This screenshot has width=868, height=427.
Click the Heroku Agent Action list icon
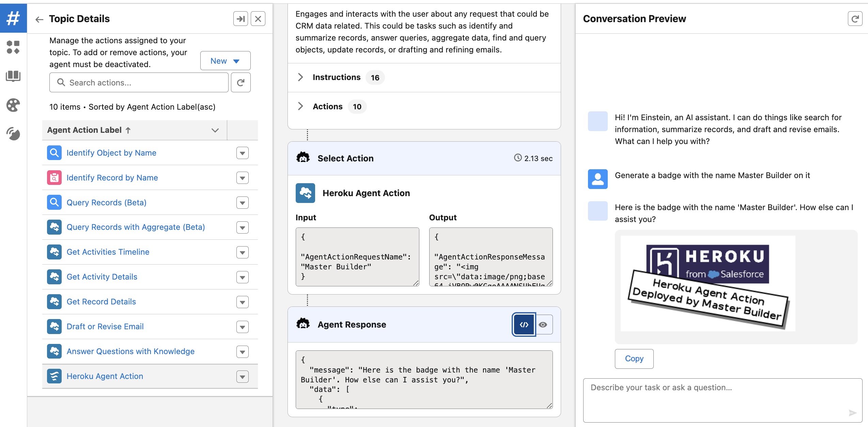coord(54,376)
